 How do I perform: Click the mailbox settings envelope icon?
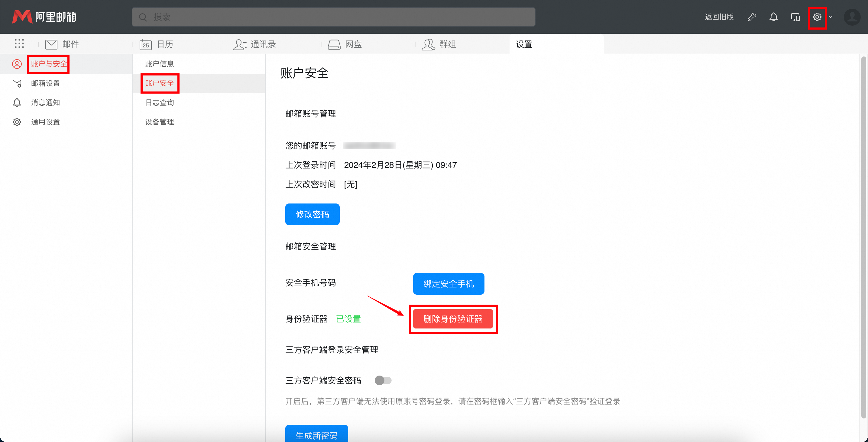(17, 83)
